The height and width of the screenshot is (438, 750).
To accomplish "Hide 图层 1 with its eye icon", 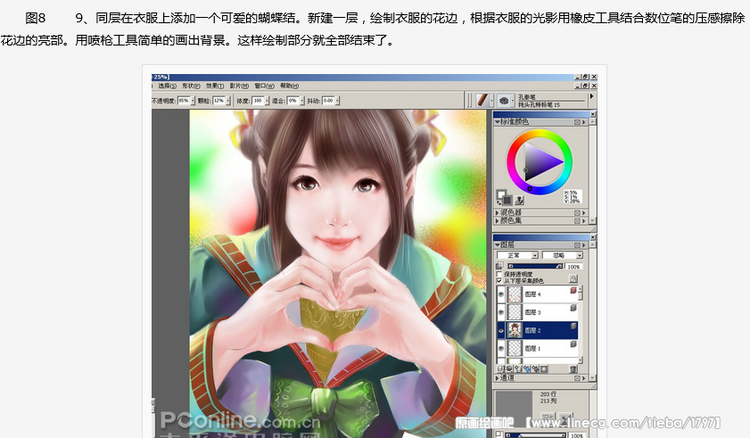I will point(501,348).
